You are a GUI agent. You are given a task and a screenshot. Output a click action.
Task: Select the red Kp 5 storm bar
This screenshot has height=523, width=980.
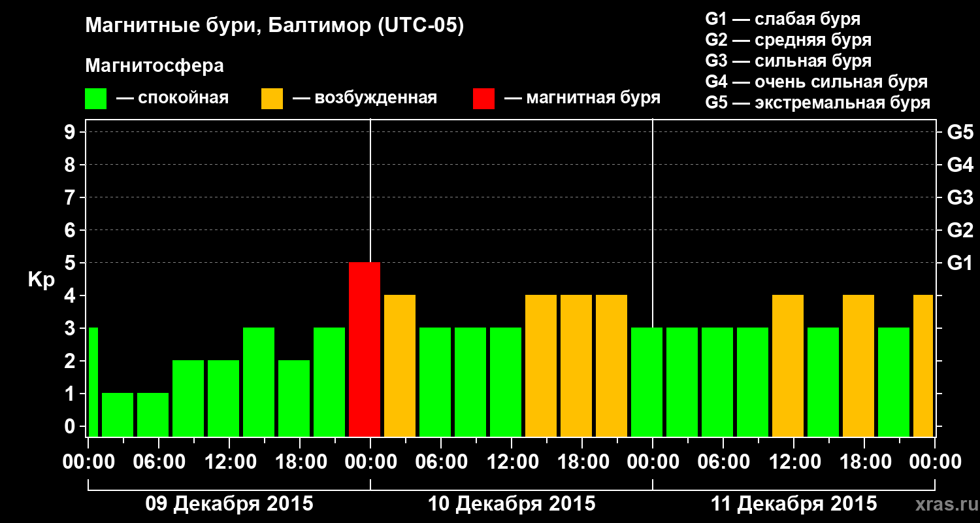[365, 349]
